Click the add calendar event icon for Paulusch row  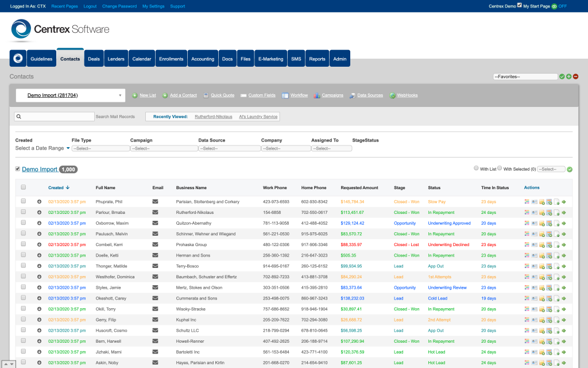point(549,234)
